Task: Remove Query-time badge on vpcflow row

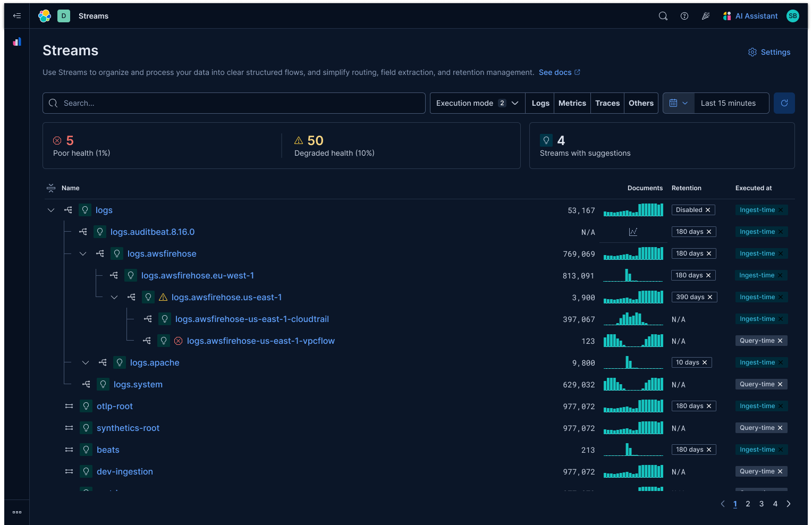Action: [x=780, y=341]
